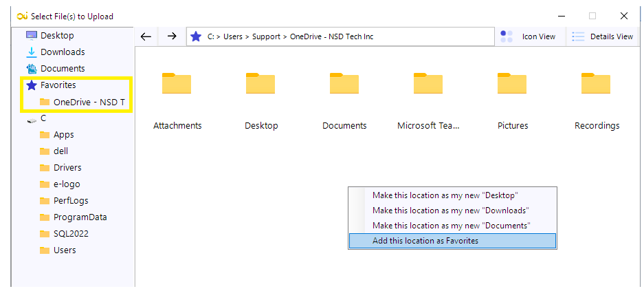This screenshot has width=644, height=291.
Task: Click the star icon in address bar
Action: click(196, 36)
